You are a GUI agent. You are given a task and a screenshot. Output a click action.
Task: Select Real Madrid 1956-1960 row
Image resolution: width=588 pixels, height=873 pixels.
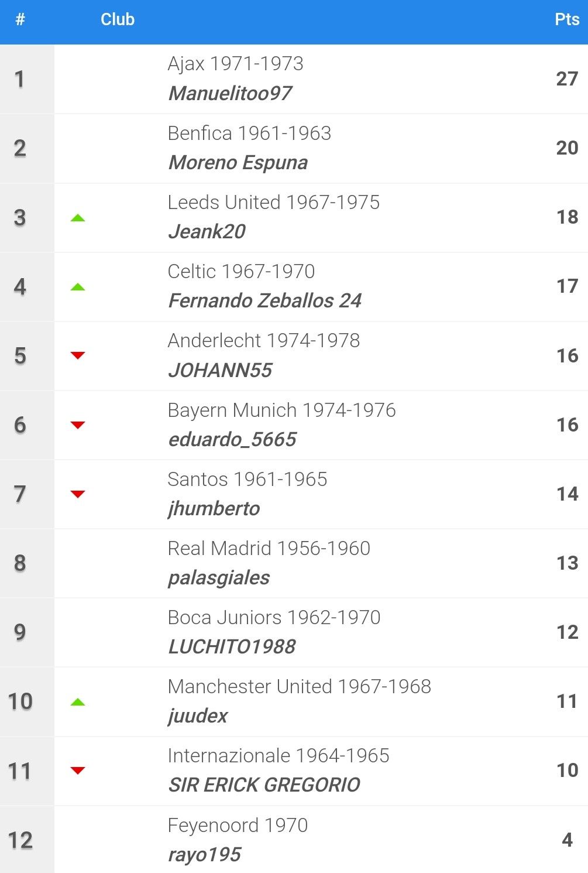294,563
